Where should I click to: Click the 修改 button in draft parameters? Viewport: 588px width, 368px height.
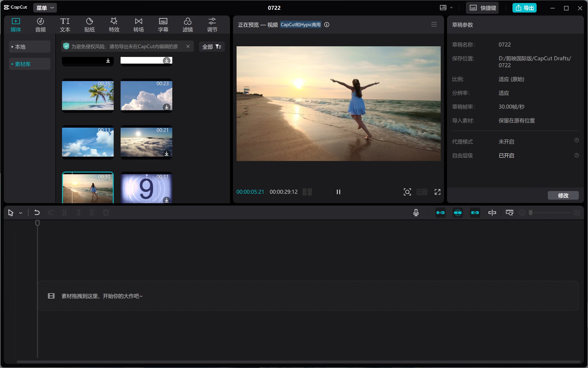pos(563,195)
